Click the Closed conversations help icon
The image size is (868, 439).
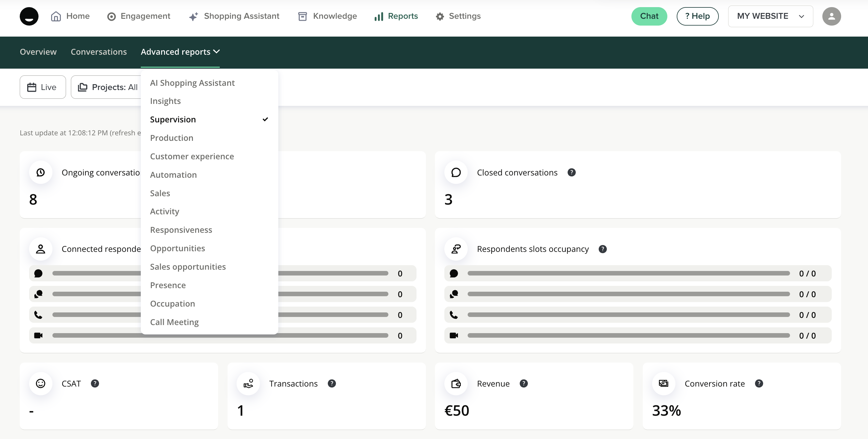click(571, 173)
